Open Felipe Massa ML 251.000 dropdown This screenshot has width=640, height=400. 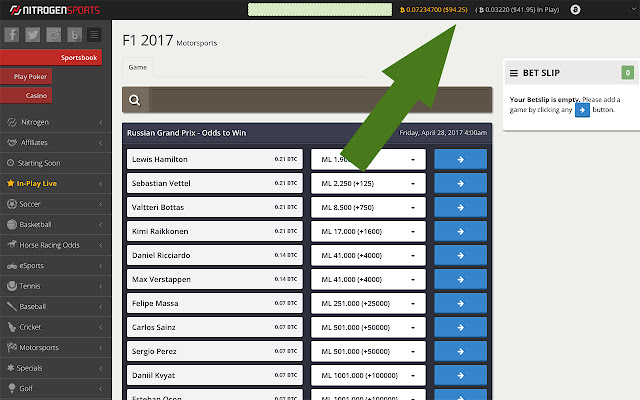click(368, 303)
